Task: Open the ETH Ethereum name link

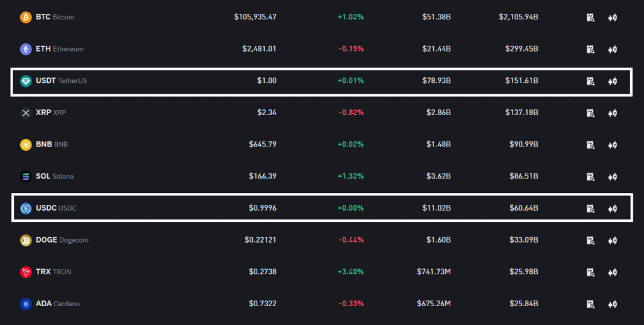Action: [x=60, y=49]
